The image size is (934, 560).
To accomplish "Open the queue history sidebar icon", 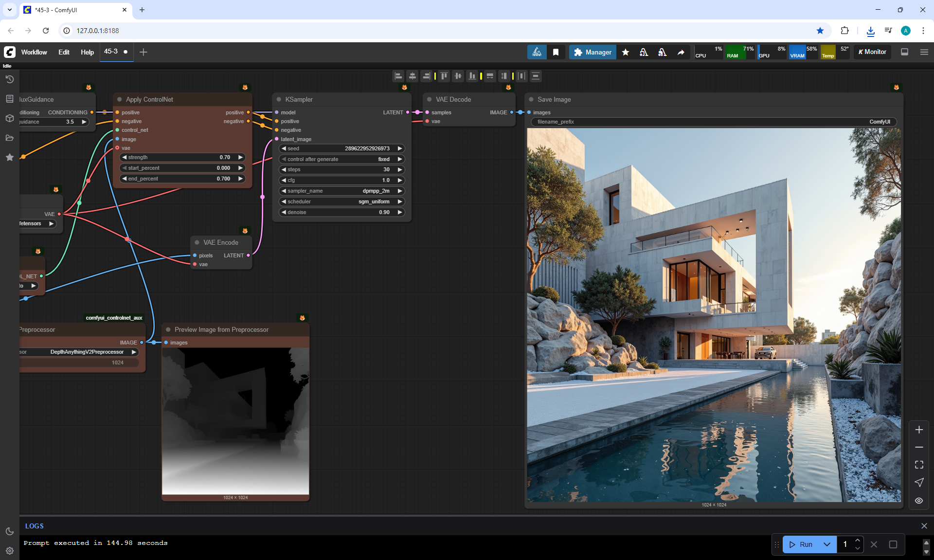I will point(9,79).
